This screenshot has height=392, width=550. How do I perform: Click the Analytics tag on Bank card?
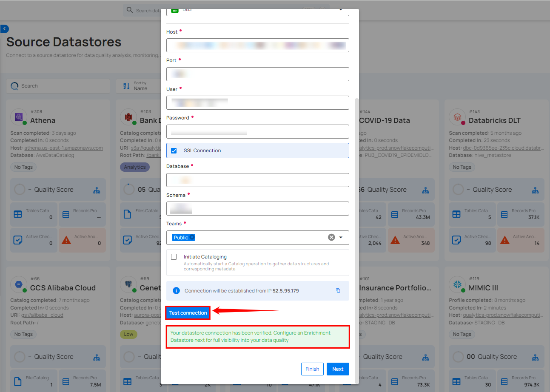coord(135,167)
